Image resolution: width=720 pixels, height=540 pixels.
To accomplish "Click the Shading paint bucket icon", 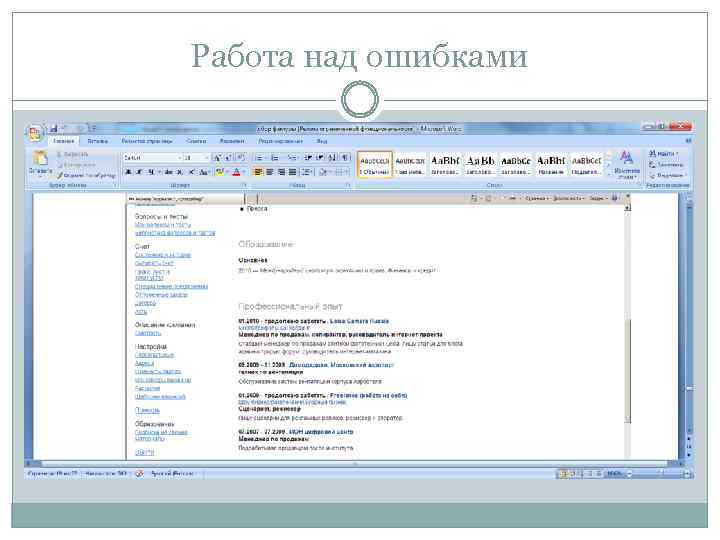I will click(323, 172).
